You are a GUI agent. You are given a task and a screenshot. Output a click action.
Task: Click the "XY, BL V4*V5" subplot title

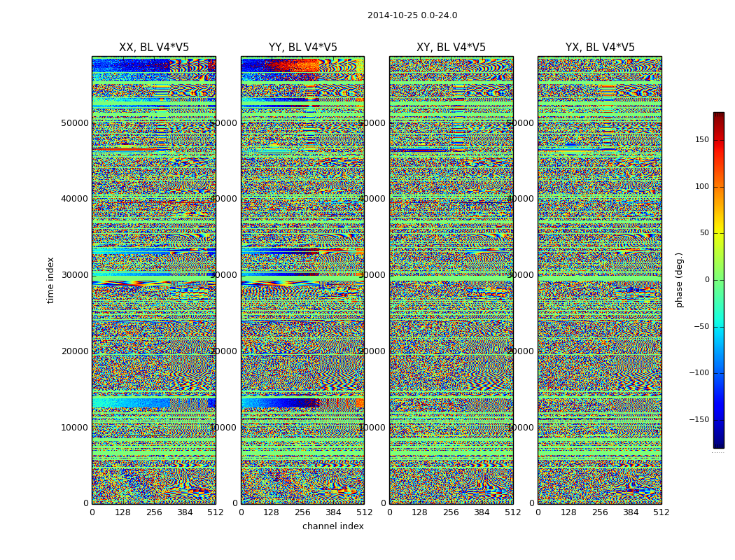(x=451, y=48)
